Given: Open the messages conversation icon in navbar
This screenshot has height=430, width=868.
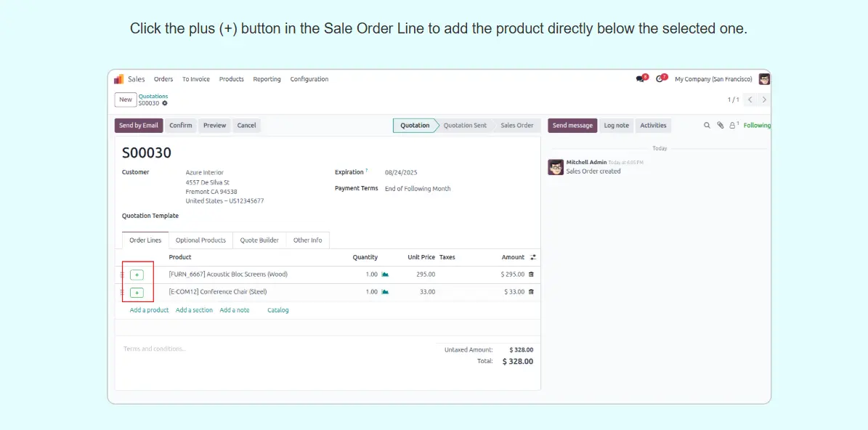Looking at the screenshot, I should click(640, 79).
